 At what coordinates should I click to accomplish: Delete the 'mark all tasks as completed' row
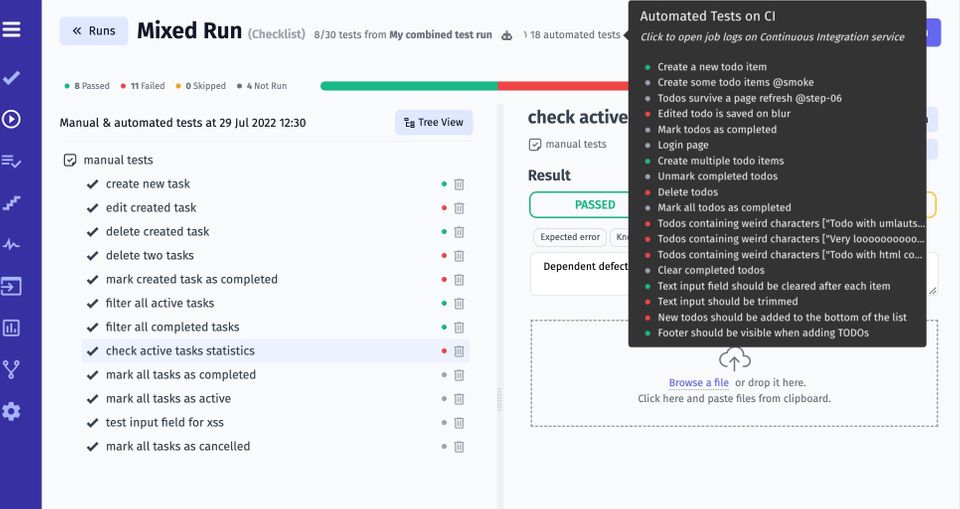tap(459, 375)
